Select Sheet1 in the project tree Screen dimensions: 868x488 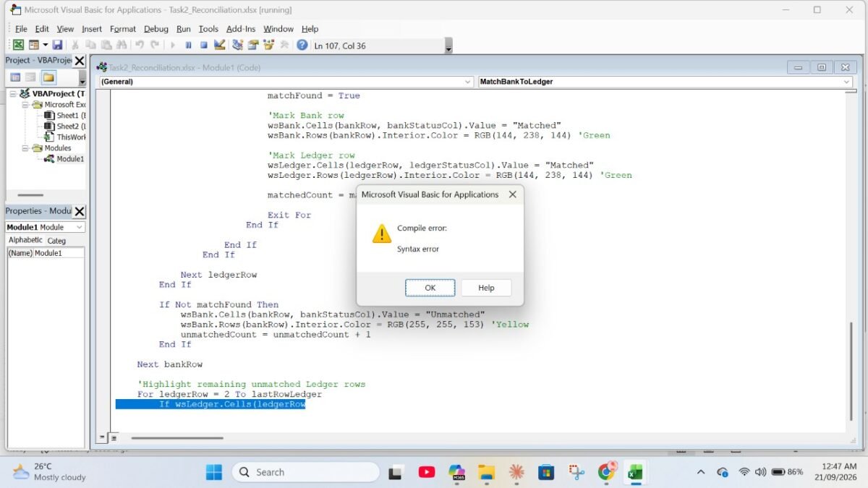coord(65,116)
